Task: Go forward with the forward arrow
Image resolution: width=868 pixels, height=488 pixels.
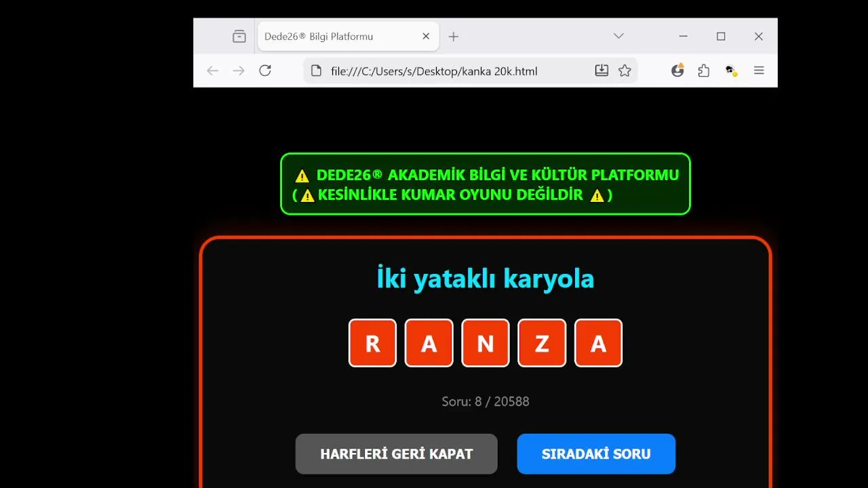Action: 239,70
